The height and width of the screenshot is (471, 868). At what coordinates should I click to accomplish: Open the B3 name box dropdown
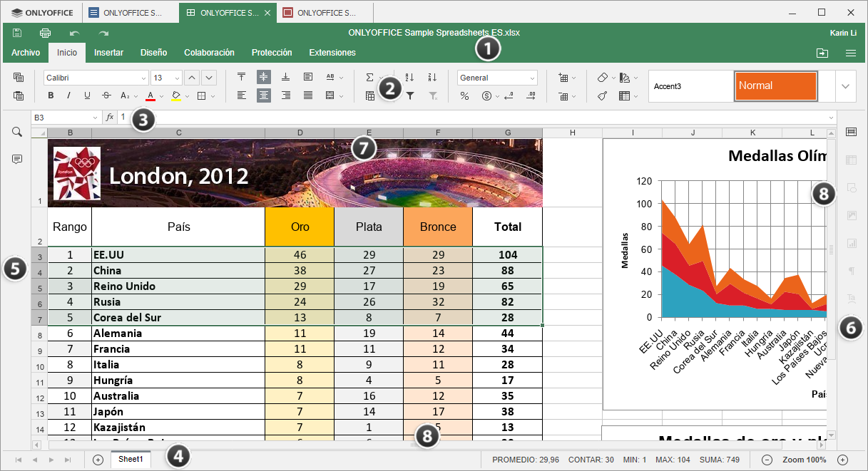[x=96, y=117]
